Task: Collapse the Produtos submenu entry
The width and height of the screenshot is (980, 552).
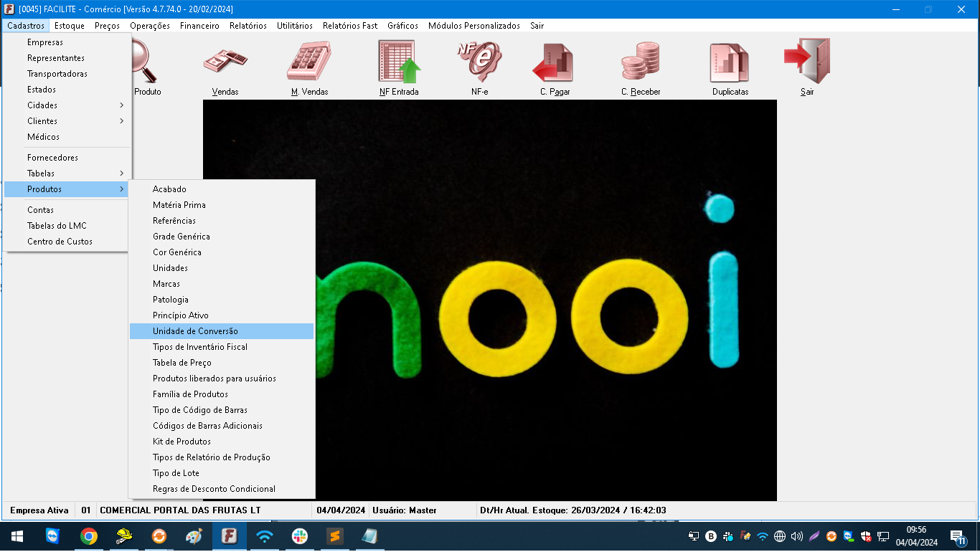Action: pyautogui.click(x=68, y=189)
